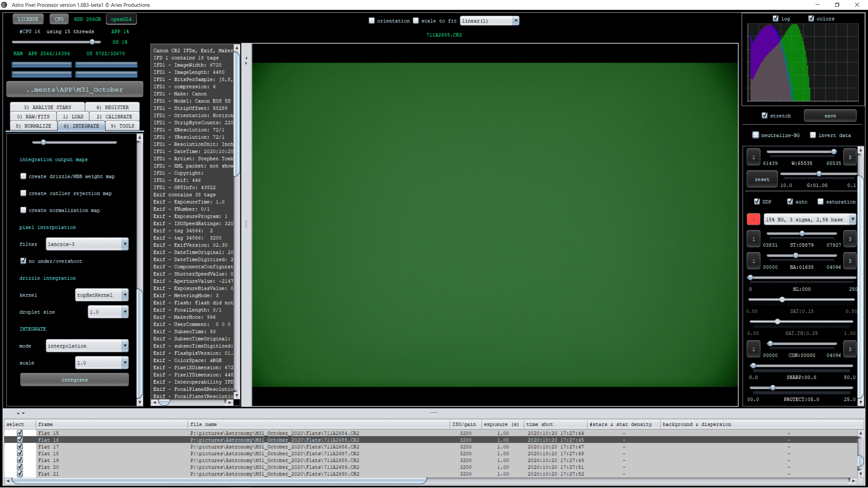868x488 pixels.
Task: Click the openGL4 renderer button
Action: tap(121, 19)
